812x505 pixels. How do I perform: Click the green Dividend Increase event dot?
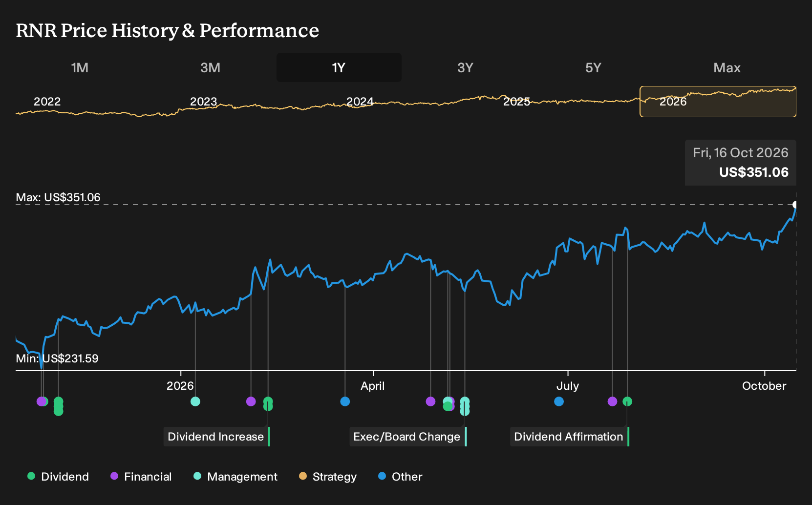[x=268, y=403]
